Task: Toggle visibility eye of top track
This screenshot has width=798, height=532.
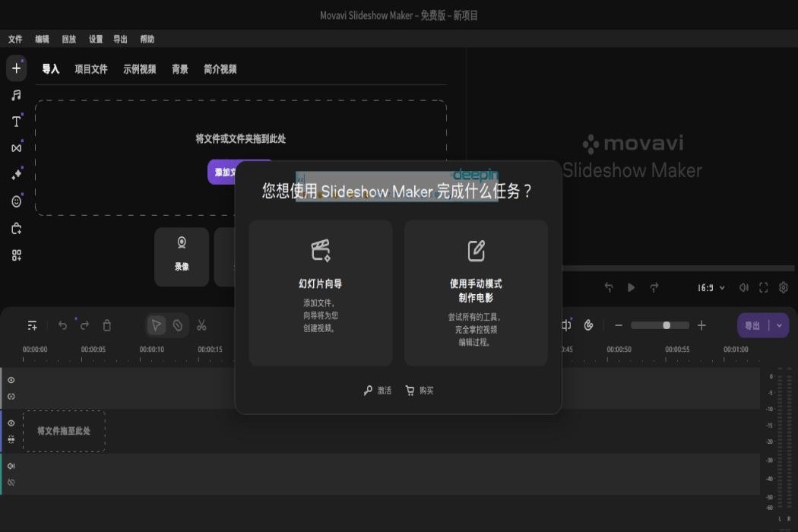Action: coord(11,380)
